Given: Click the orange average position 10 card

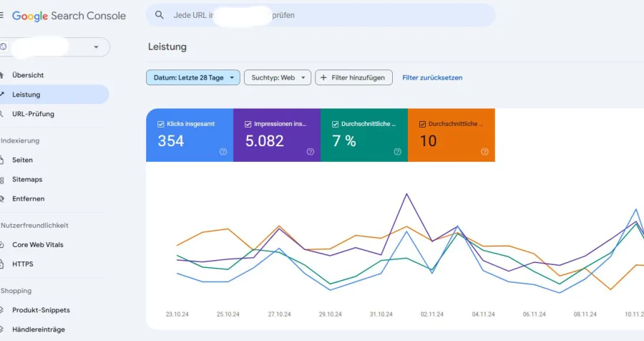Looking at the screenshot, I should 452,135.
